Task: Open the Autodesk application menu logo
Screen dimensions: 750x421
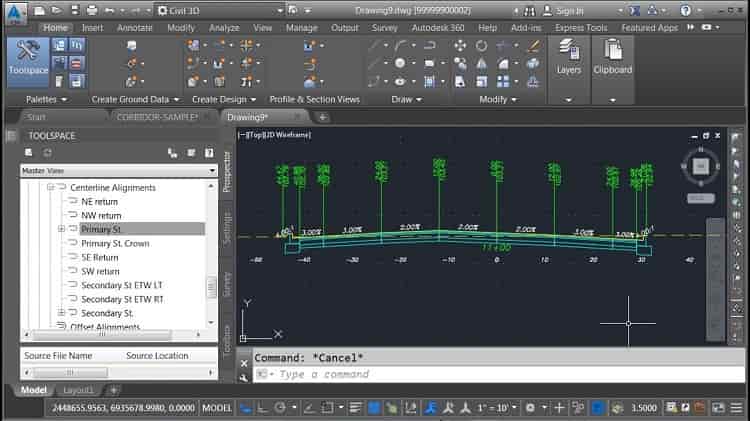Action: pyautogui.click(x=16, y=12)
